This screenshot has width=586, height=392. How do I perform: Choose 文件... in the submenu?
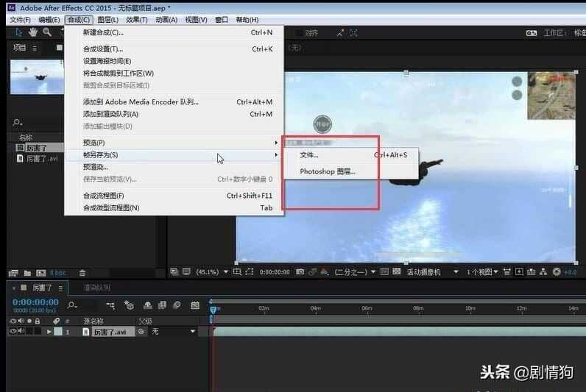click(350, 155)
